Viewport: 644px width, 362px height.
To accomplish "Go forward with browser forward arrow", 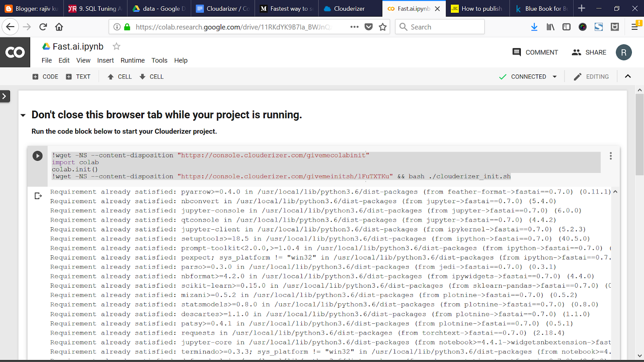I will tap(27, 27).
